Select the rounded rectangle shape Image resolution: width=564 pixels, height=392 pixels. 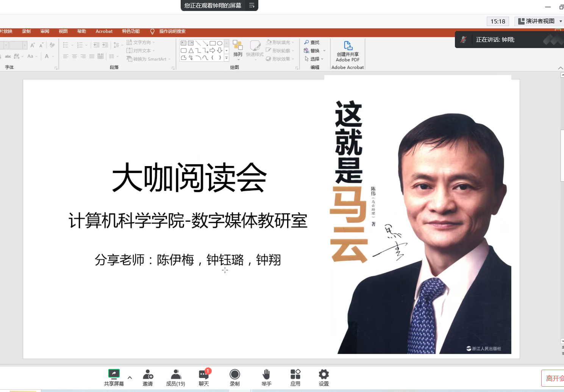pos(184,50)
